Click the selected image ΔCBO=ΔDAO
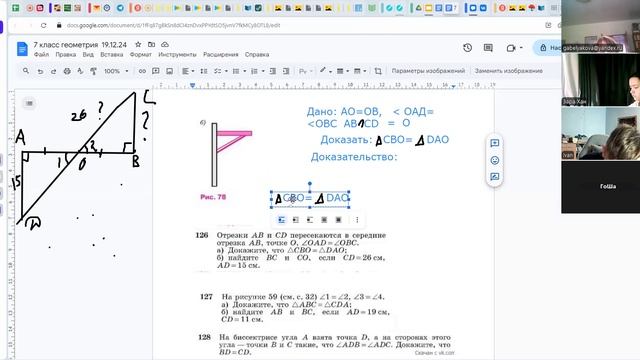The height and width of the screenshot is (360, 640). pyautogui.click(x=310, y=199)
